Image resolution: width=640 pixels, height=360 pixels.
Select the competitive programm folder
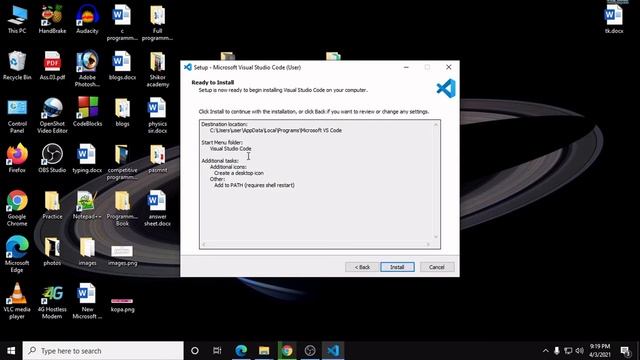[122, 162]
